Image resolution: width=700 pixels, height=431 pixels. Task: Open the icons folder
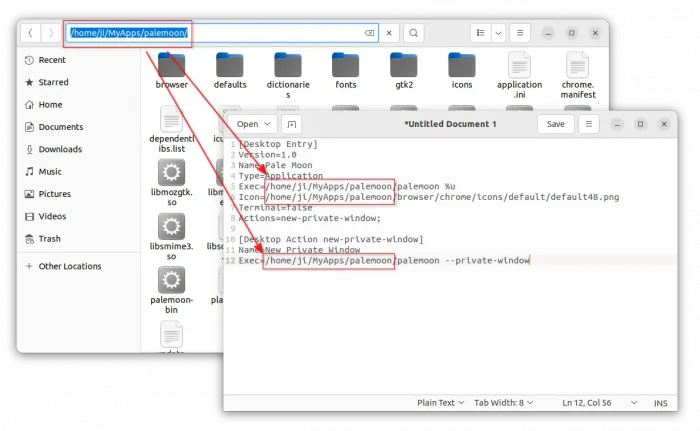pos(461,66)
